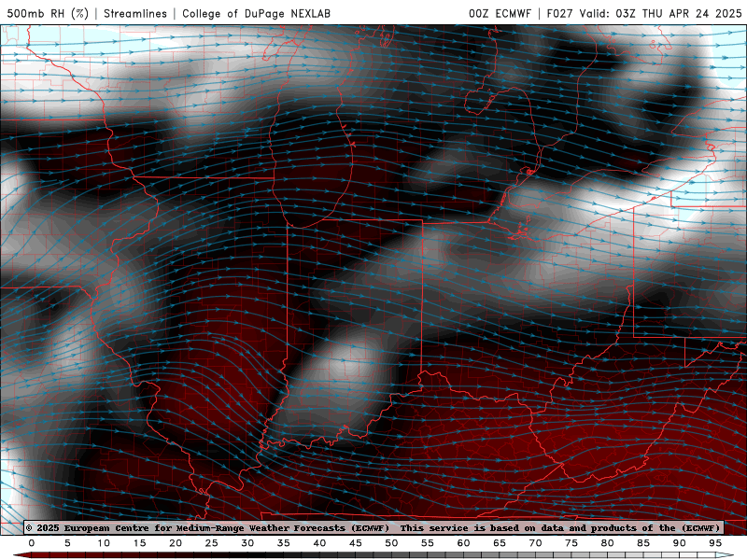Viewport: 747px width, 560px height.
Task: Click the "10" label on color scale
Action: pos(104,543)
